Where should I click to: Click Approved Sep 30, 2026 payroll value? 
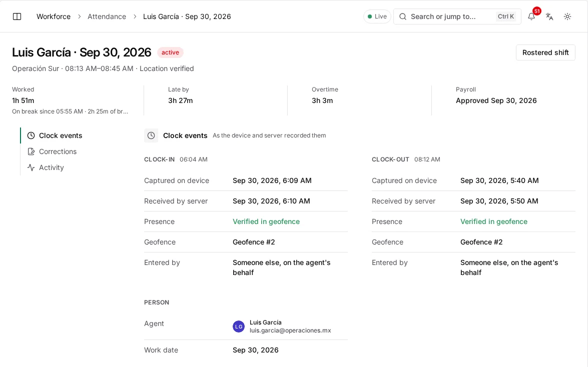[x=496, y=100]
